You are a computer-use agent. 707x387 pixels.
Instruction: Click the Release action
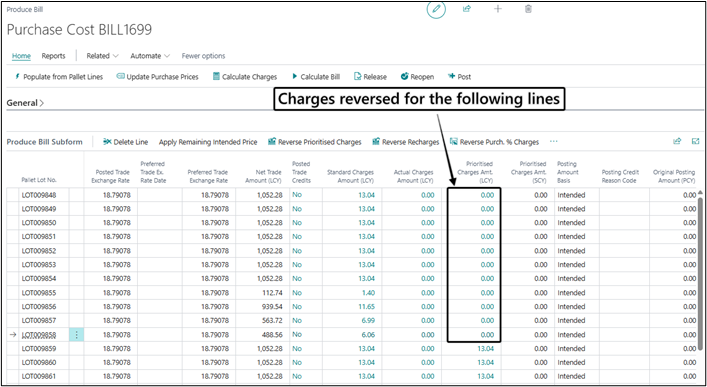click(370, 77)
